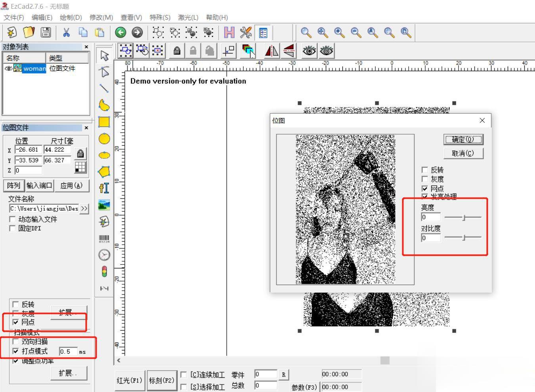Screen dimensions: 535x392
Task: Select the Timer clock tool
Action: (104, 255)
